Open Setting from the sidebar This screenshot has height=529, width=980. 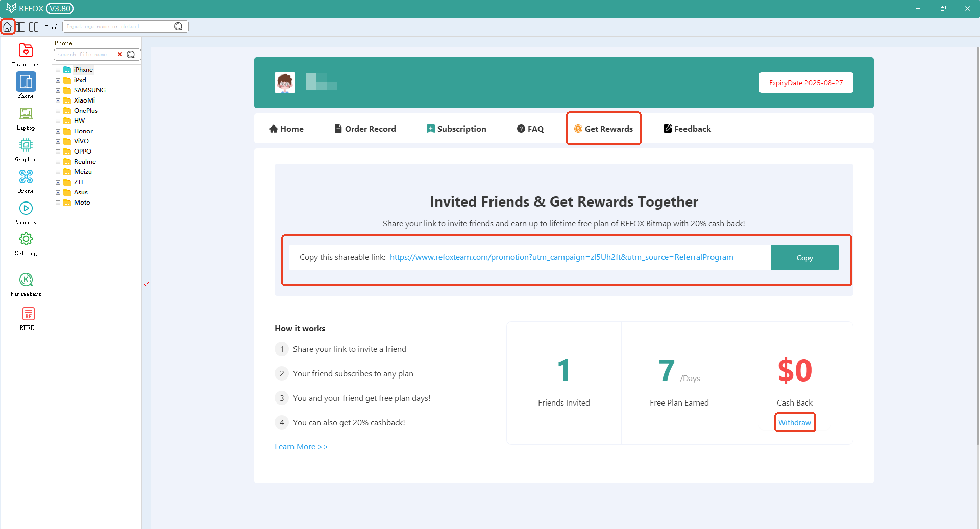pyautogui.click(x=26, y=243)
